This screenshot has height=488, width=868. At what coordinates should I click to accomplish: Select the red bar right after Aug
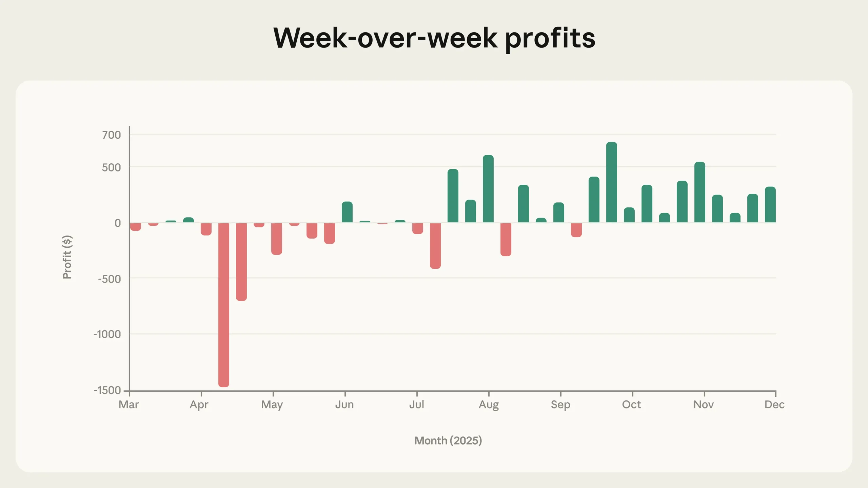pos(506,239)
